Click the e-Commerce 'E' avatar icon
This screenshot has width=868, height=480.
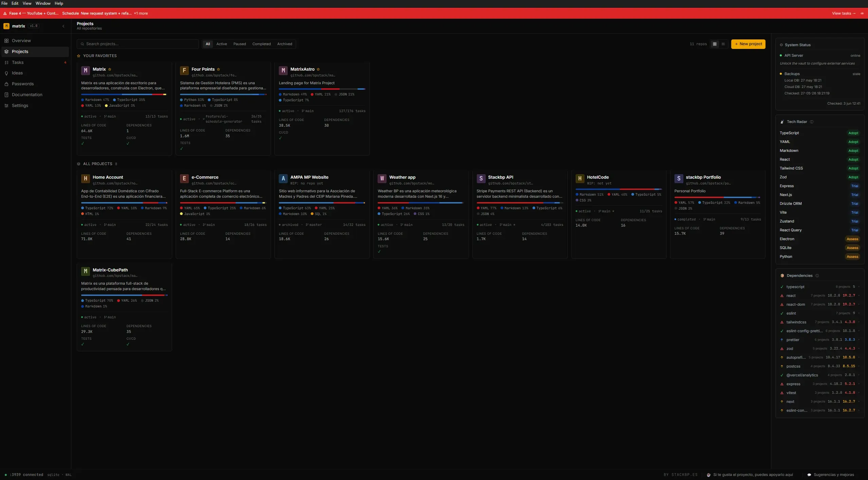pos(184,178)
